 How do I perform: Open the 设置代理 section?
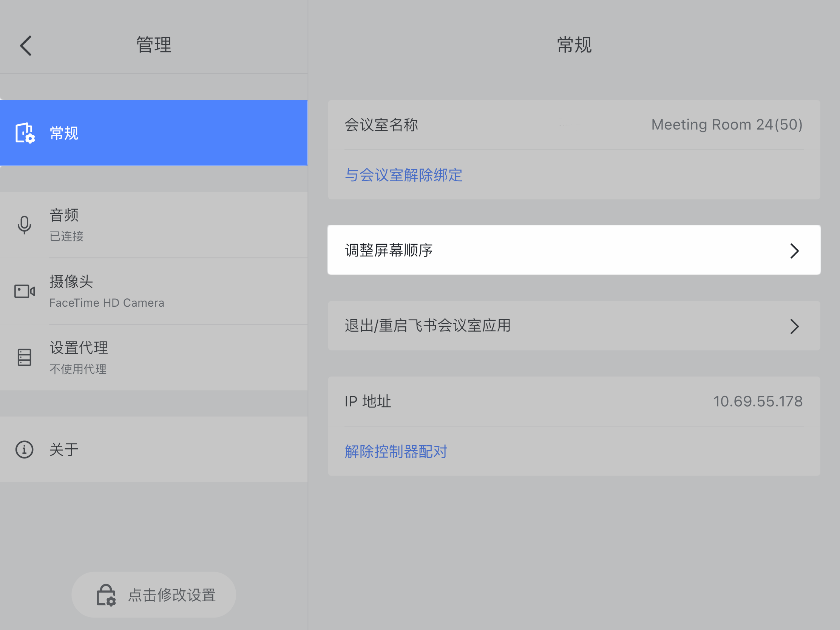[154, 357]
